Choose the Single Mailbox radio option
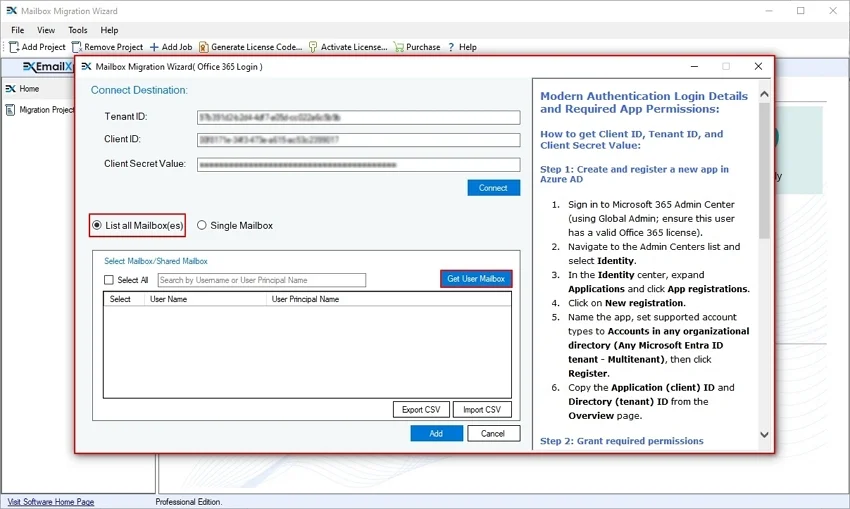 click(202, 225)
